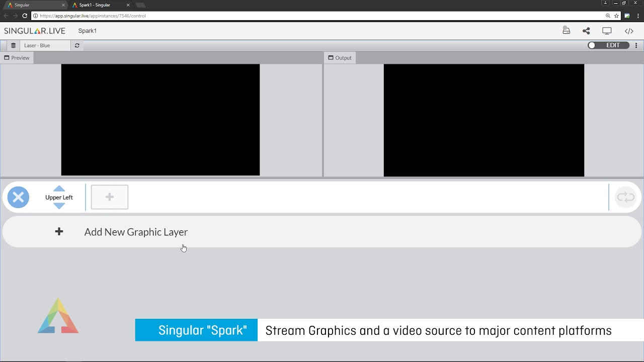Bookmark the page with the star icon
644x362 pixels.
click(616, 16)
